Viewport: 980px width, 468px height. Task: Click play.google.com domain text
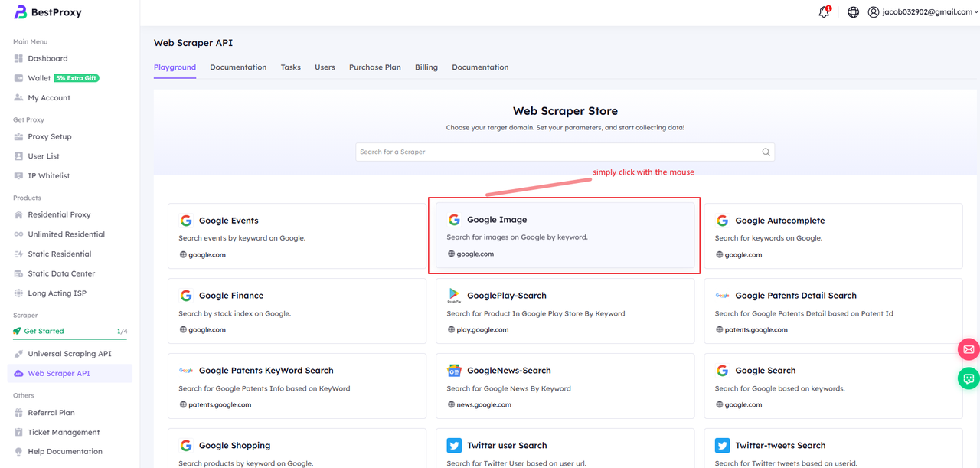click(482, 330)
